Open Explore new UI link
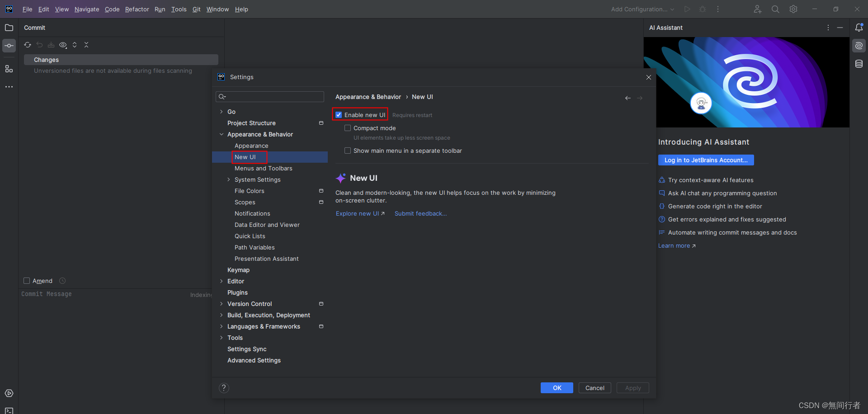The height and width of the screenshot is (414, 868). [x=360, y=213]
